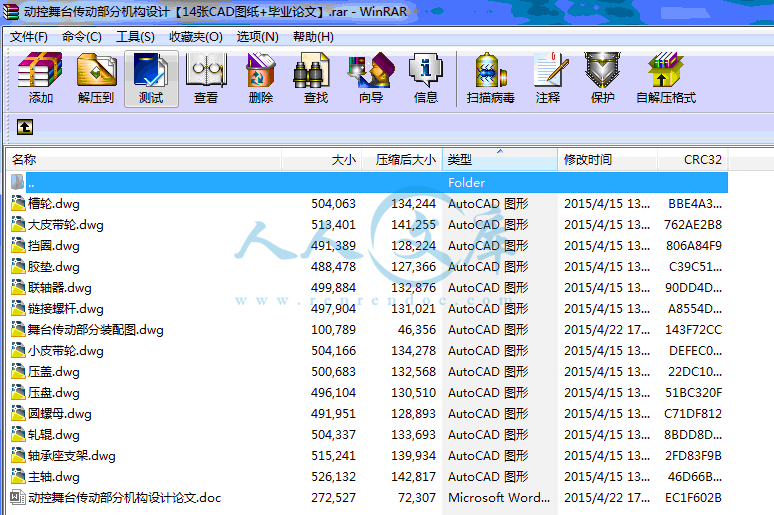The height and width of the screenshot is (515, 774).
Task: Click CRC32 value 2FD83F9B
Action: 694,455
